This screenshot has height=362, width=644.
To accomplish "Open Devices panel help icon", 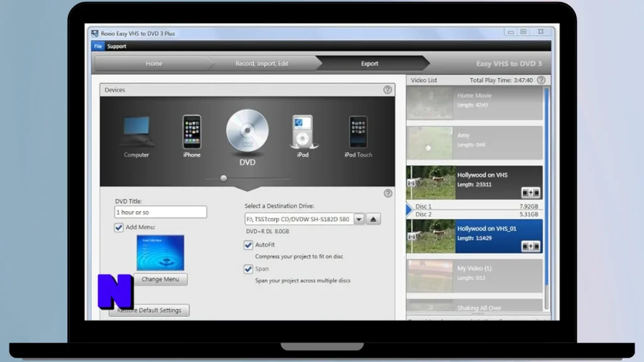I will tap(387, 90).
